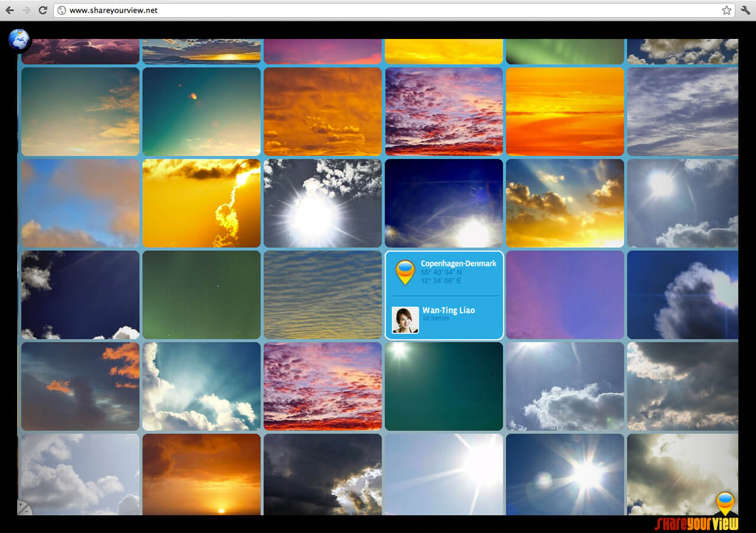Click the location pin above ShareYourView logo
This screenshot has width=756, height=533.
(x=725, y=503)
